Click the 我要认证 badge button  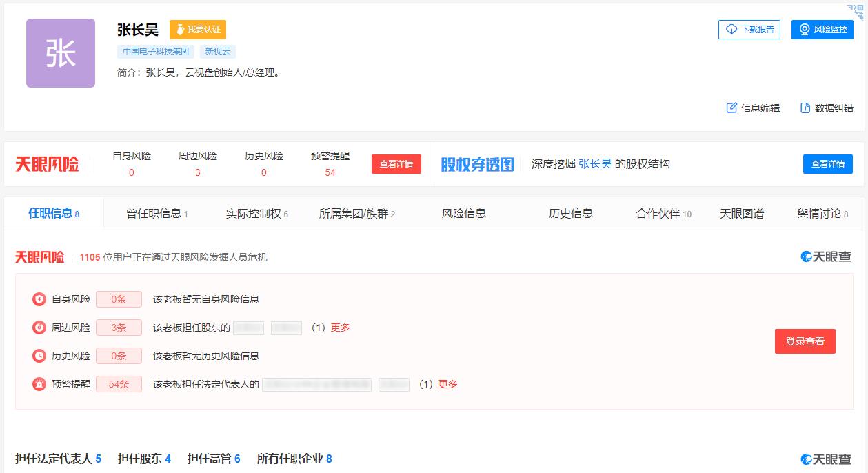pyautogui.click(x=198, y=30)
